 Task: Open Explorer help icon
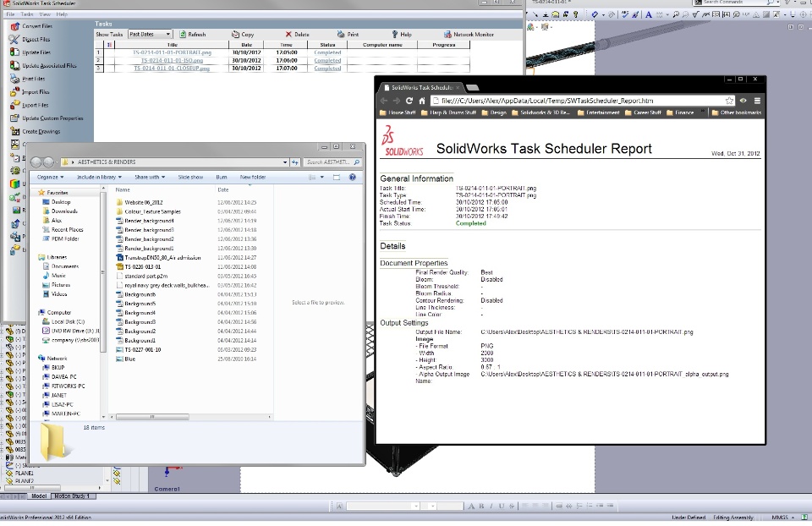[x=352, y=177]
